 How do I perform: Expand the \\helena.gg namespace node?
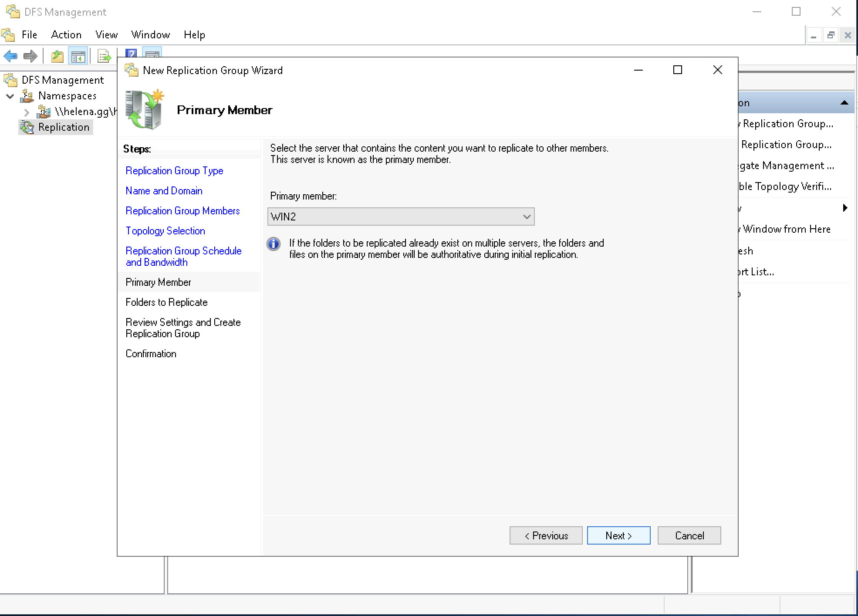click(27, 112)
